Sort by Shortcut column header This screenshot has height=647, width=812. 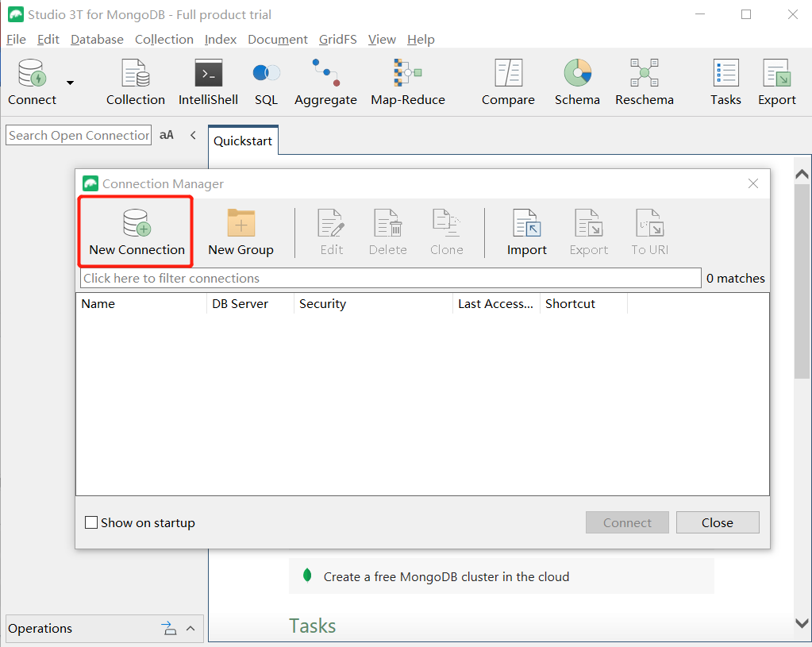tap(583, 303)
